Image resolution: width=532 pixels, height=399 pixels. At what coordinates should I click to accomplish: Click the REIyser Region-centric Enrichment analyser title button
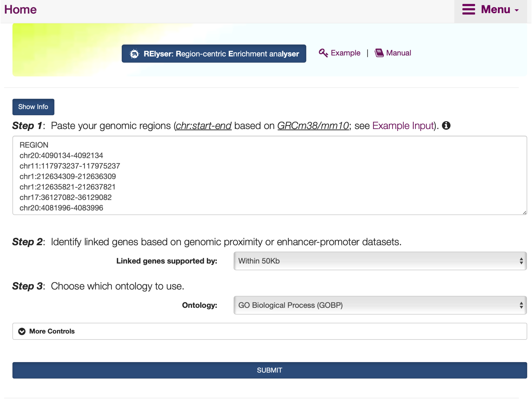(x=214, y=54)
